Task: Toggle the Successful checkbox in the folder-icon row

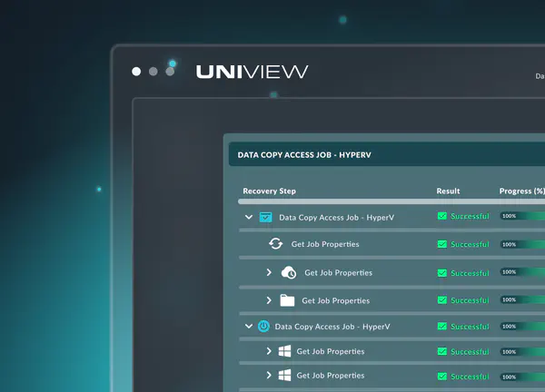Action: coord(442,300)
